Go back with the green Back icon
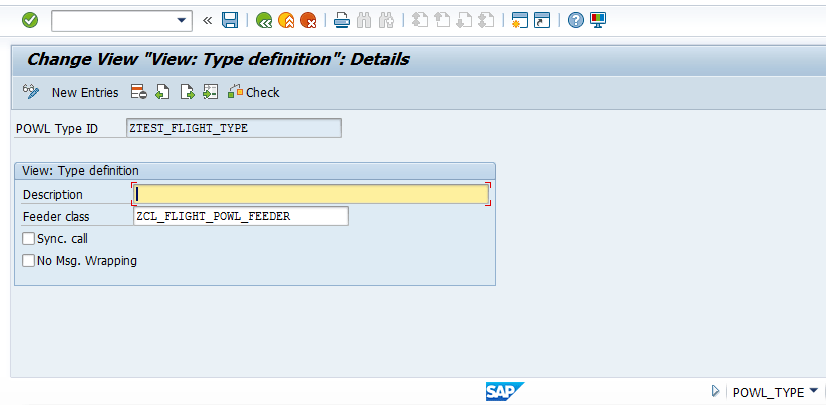Viewport: 826px width, 405px height. 264,21
